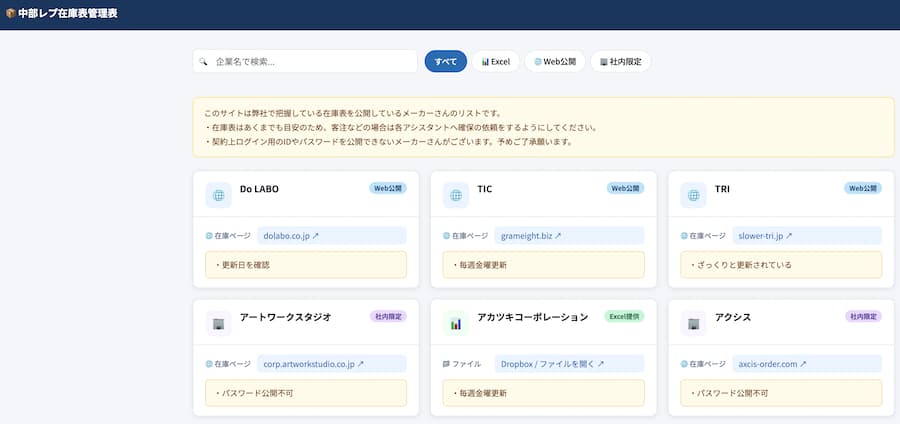900x424 pixels.
Task: Click the small globe next to grameight.biz 在庫ページ
Action: coord(447,236)
